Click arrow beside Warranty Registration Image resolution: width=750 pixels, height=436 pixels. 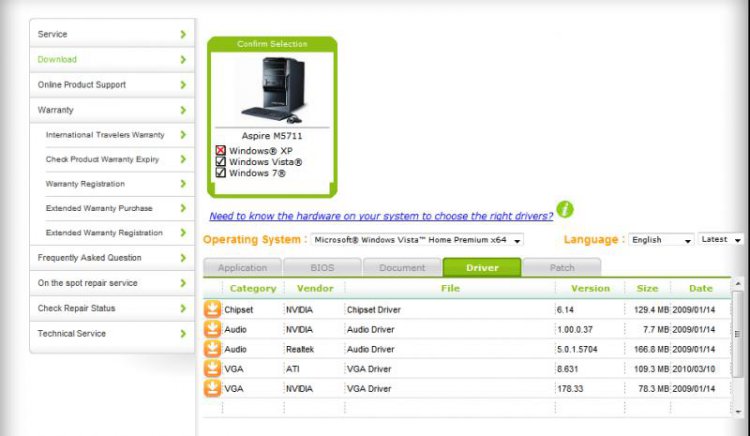point(183,184)
